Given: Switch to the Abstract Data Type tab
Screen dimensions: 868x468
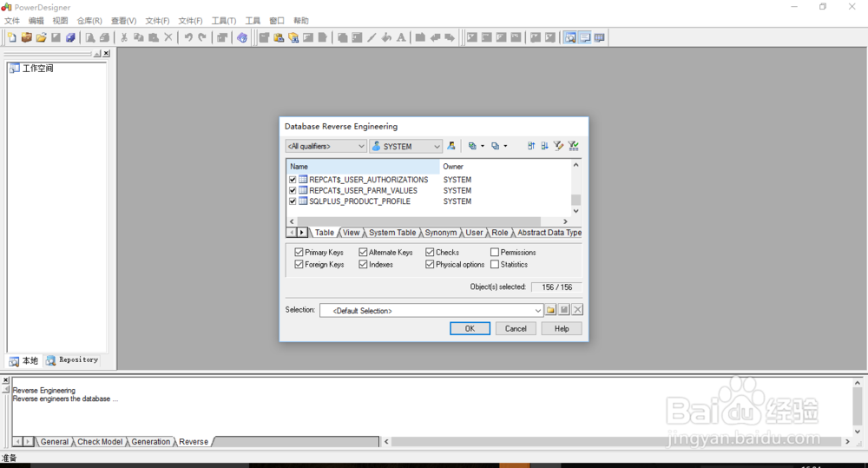Looking at the screenshot, I should click(549, 233).
